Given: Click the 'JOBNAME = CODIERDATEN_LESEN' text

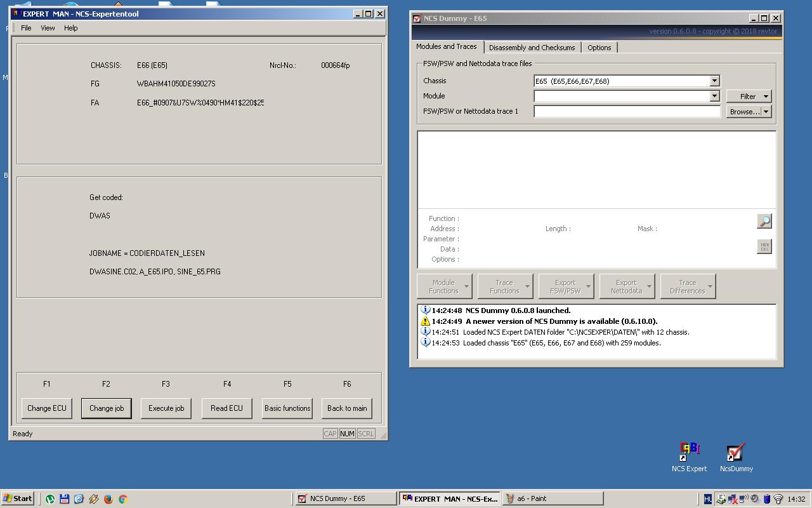Looking at the screenshot, I should coord(147,253).
